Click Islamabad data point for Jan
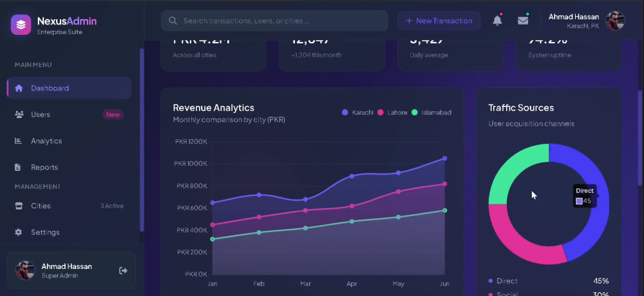The image size is (644, 296). pos(213,239)
